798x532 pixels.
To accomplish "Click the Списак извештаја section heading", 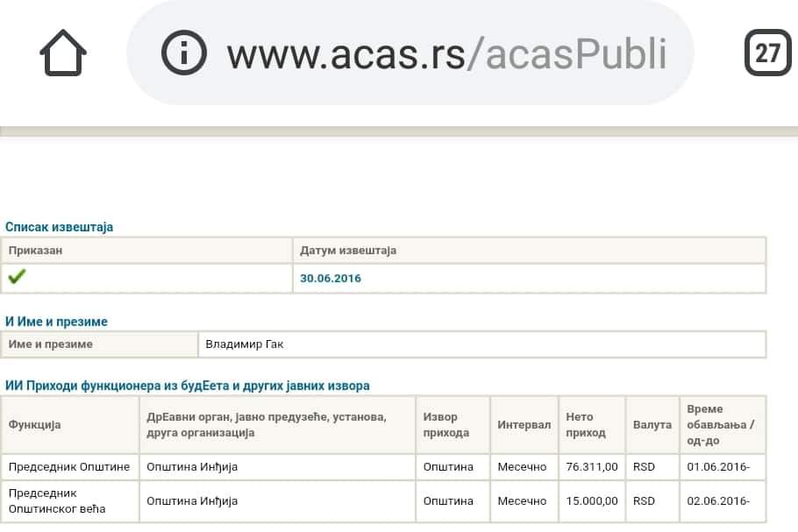I will [x=59, y=227].
